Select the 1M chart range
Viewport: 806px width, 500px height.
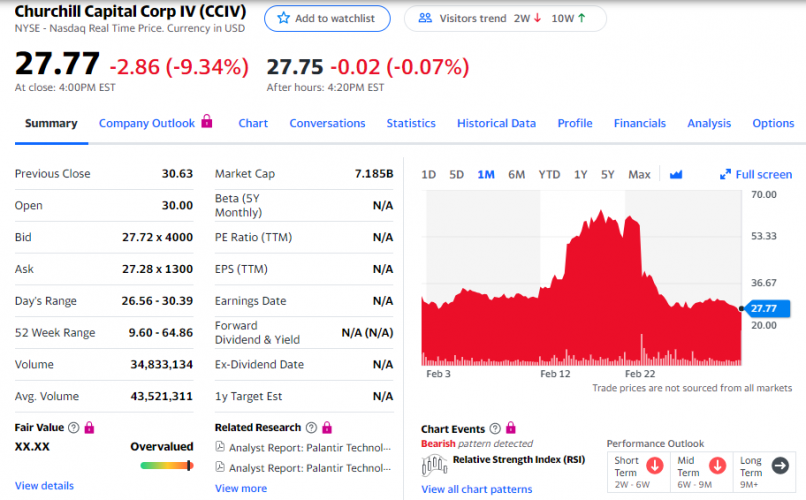486,175
